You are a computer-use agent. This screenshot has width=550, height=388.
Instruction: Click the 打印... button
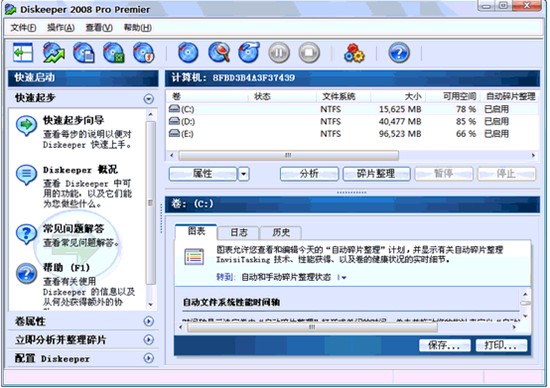pos(501,345)
